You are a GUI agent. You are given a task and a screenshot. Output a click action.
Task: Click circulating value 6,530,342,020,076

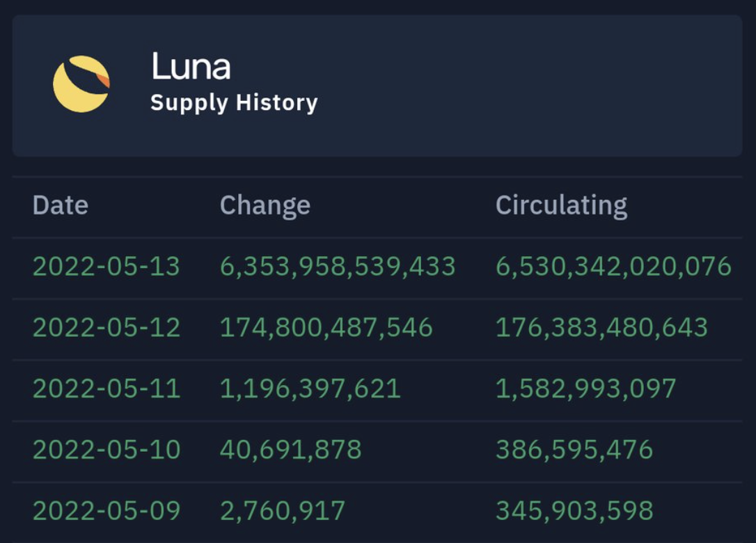(x=613, y=267)
